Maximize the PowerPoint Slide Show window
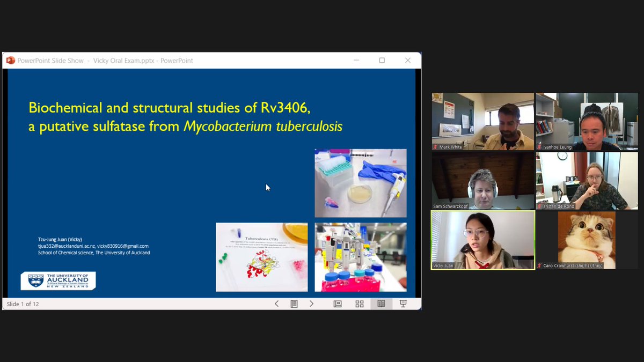The image size is (644, 362). [x=382, y=61]
